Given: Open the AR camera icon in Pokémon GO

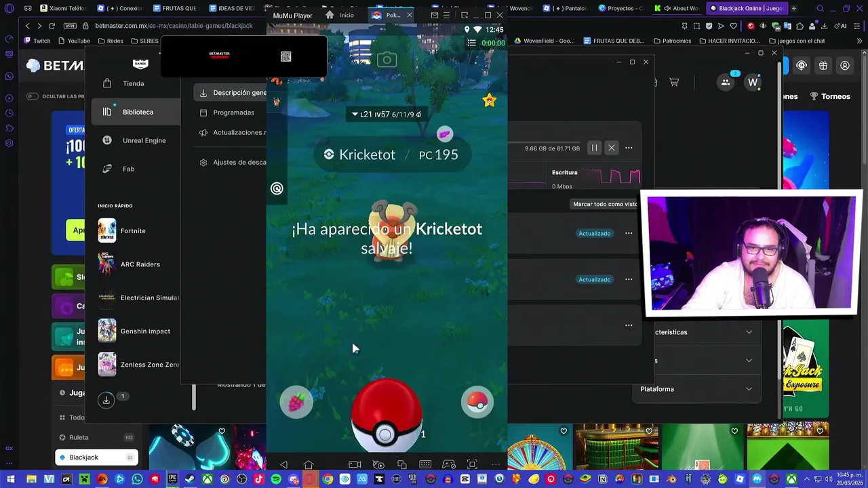Looking at the screenshot, I should point(387,60).
